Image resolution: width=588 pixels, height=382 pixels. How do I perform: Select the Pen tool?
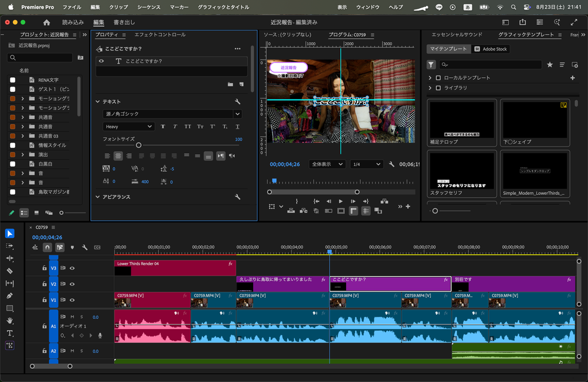point(9,295)
